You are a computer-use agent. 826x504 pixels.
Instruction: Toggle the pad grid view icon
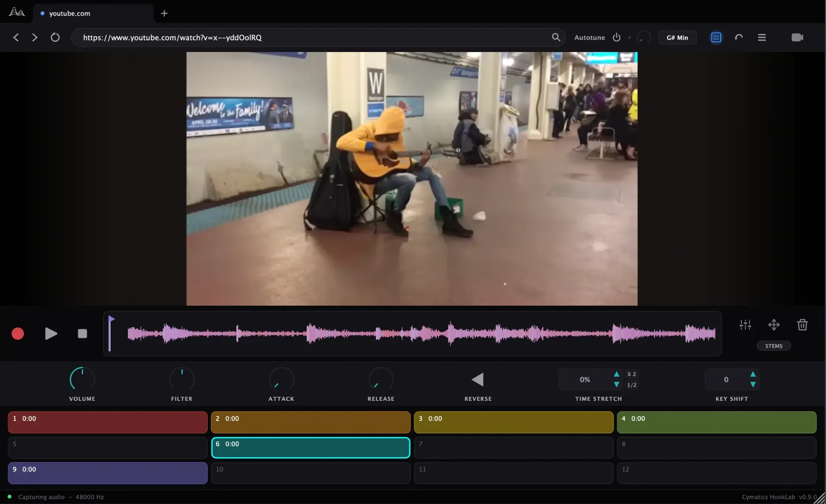[x=716, y=37]
